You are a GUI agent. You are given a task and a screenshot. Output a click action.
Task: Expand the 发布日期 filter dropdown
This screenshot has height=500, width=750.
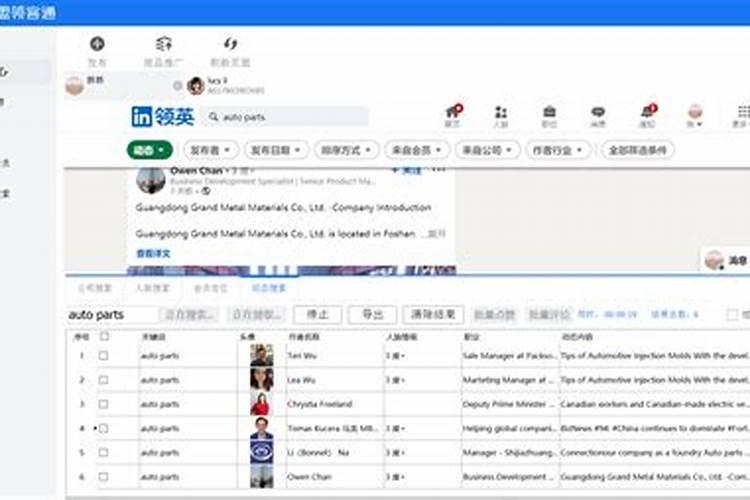coord(276,150)
